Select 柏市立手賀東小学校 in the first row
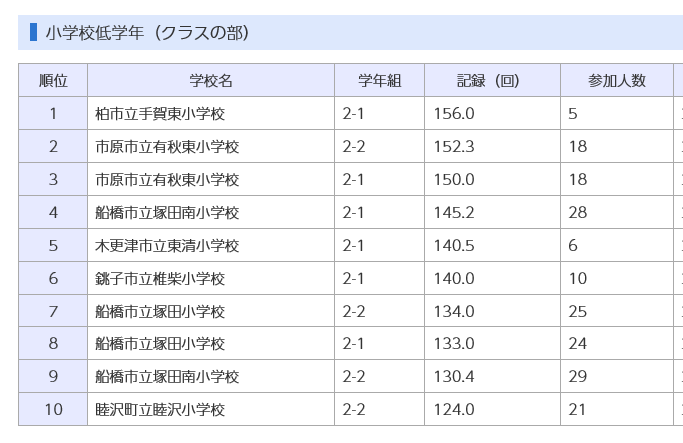Viewport: 683px width, 443px height. pos(160,114)
